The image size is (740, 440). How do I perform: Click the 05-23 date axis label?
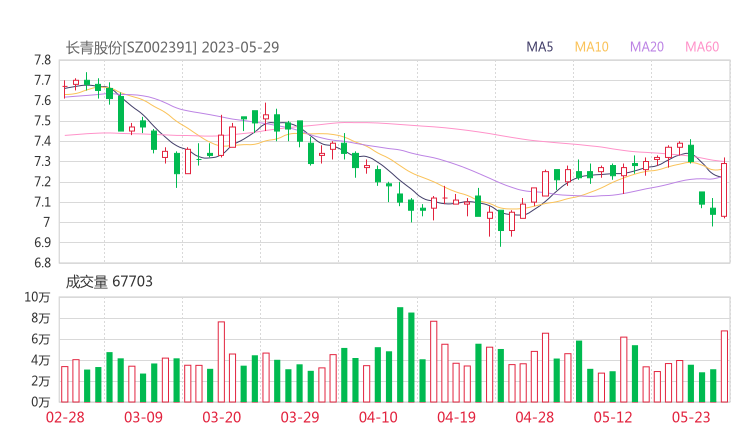point(691,417)
